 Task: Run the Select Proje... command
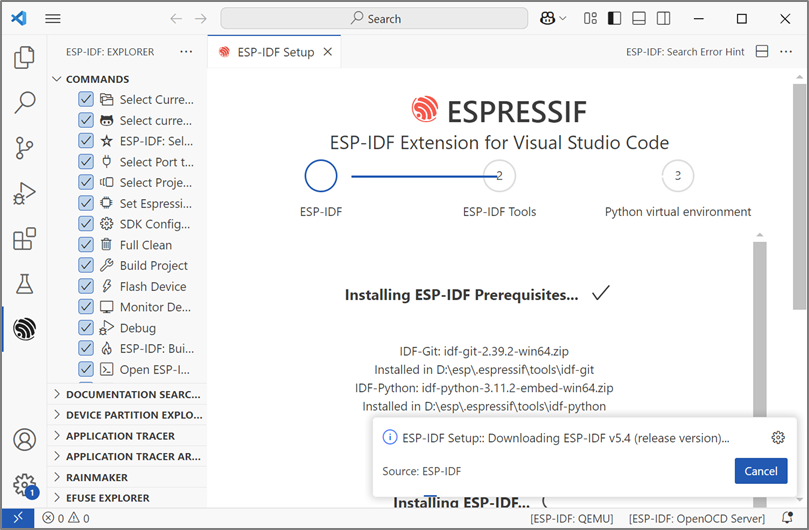click(x=156, y=182)
